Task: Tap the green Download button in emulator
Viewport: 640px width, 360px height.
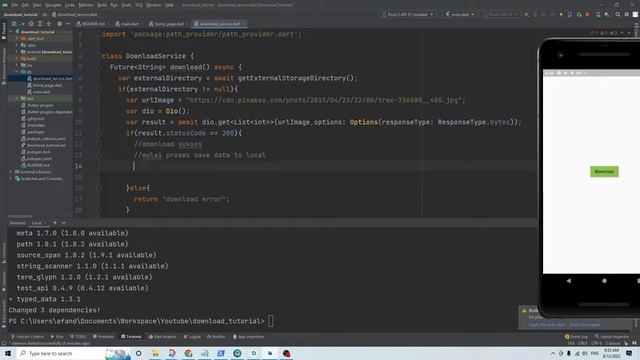Action: point(604,171)
